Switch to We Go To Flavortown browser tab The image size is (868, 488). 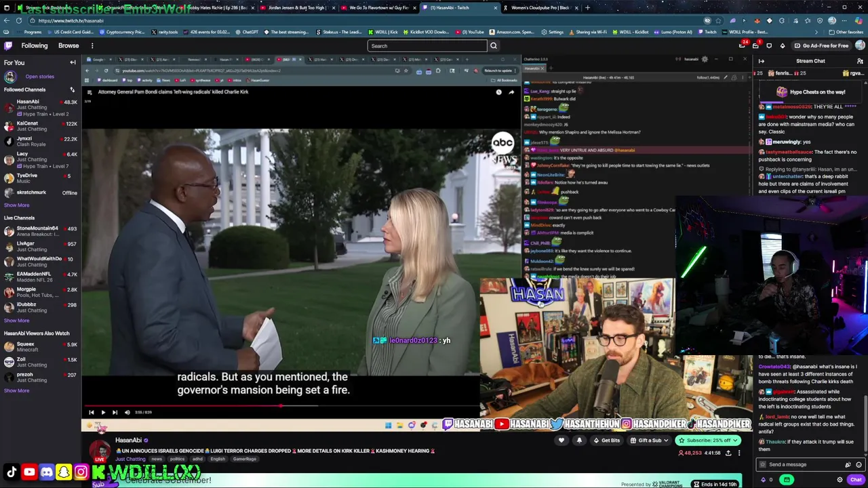coord(377,7)
